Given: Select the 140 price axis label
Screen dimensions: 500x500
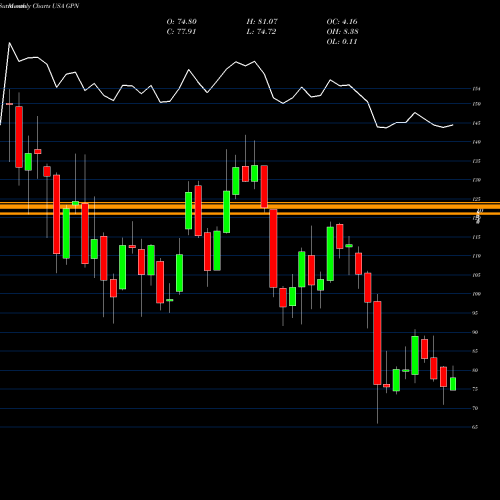Looking at the screenshot, I should (x=476, y=142).
